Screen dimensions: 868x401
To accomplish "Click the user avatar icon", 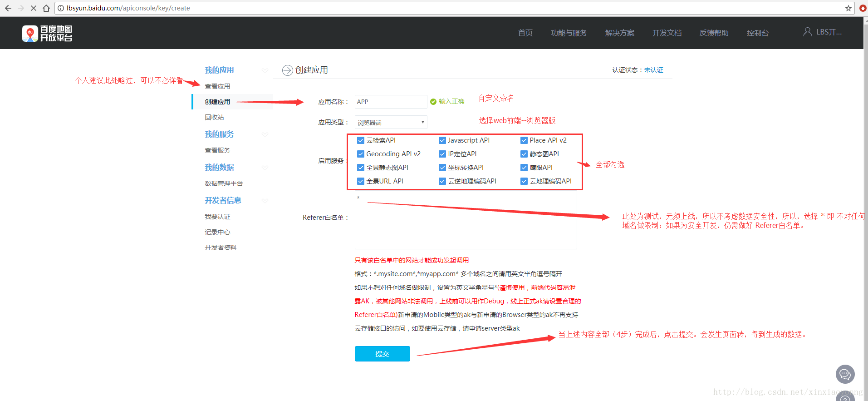I will click(x=807, y=32).
